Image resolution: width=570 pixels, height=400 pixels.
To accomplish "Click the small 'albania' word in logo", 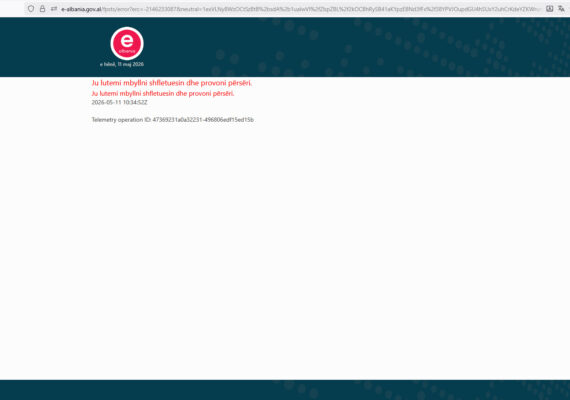I will 127,51.
